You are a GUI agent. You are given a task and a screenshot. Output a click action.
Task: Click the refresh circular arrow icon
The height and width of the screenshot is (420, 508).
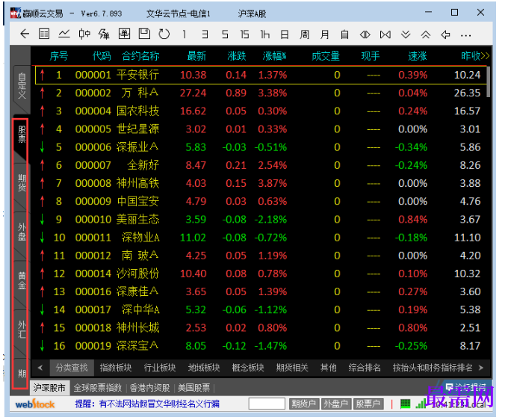click(164, 34)
